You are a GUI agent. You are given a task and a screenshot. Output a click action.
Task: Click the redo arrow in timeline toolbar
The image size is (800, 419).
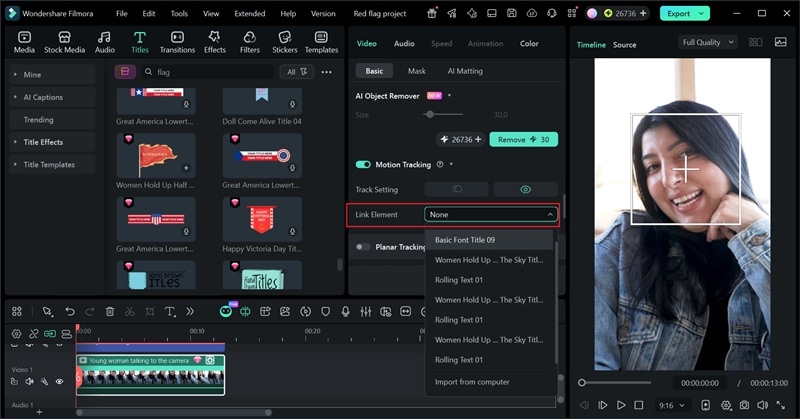click(90, 311)
